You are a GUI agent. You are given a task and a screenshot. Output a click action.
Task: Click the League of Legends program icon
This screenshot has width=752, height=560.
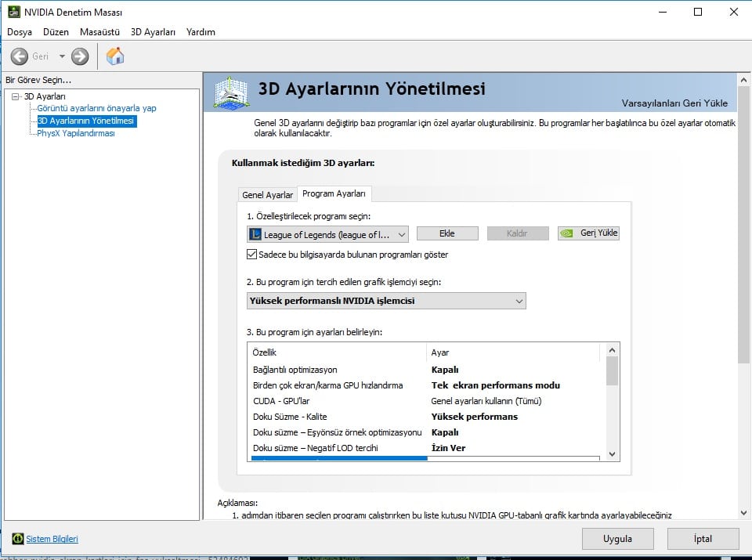tap(255, 234)
